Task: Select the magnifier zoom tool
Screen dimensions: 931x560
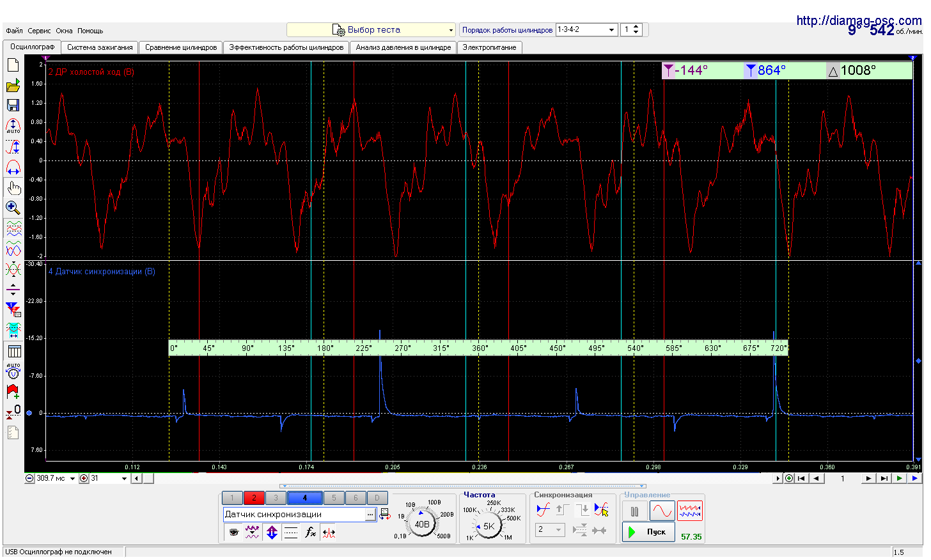Action: (x=13, y=208)
